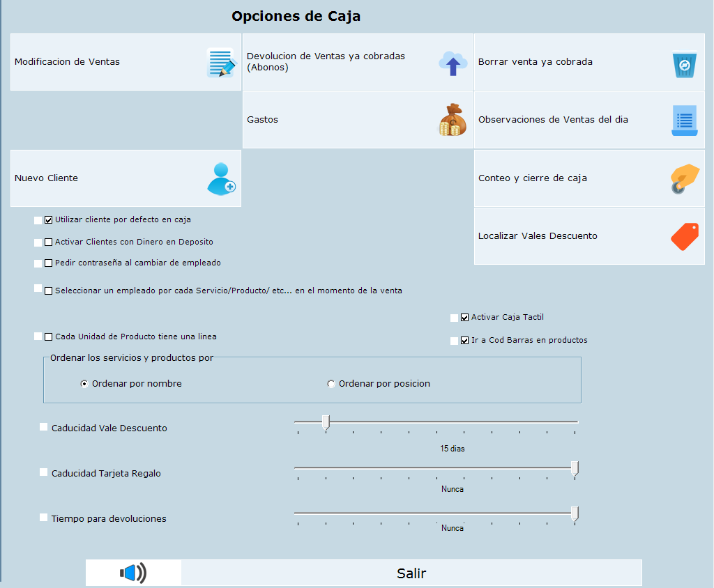The height and width of the screenshot is (588, 714).
Task: Click the white square beside Tiempo para devoluciones
Action: tap(44, 517)
